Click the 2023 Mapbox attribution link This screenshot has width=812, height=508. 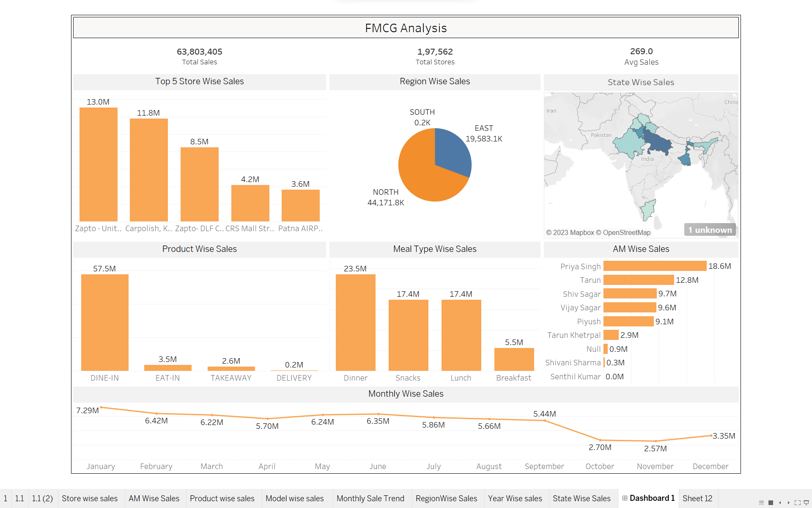(x=572, y=232)
